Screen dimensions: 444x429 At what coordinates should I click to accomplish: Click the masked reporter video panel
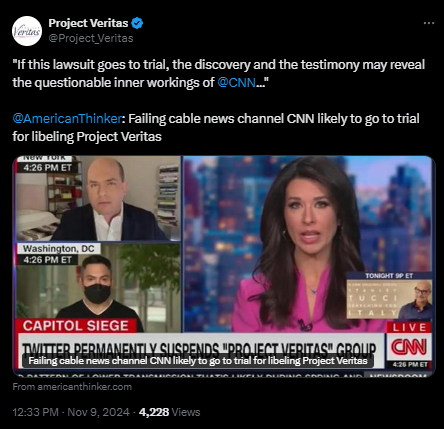[98, 287]
